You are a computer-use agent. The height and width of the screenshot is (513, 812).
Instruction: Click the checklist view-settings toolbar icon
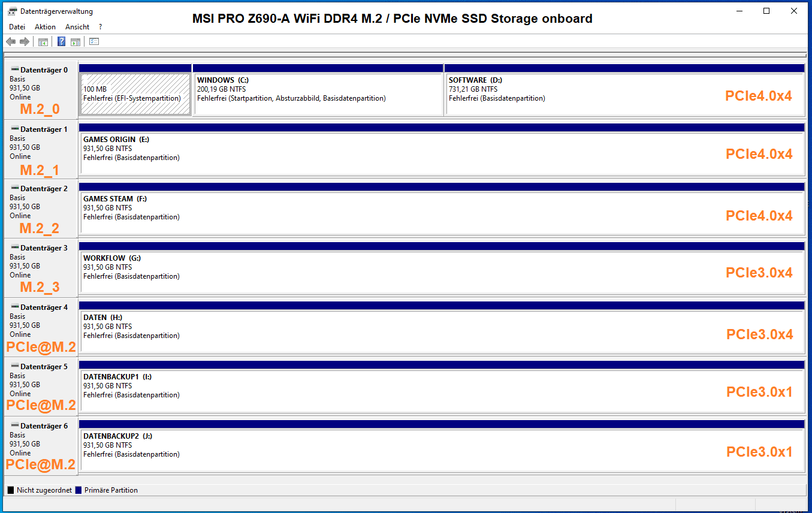pyautogui.click(x=94, y=42)
